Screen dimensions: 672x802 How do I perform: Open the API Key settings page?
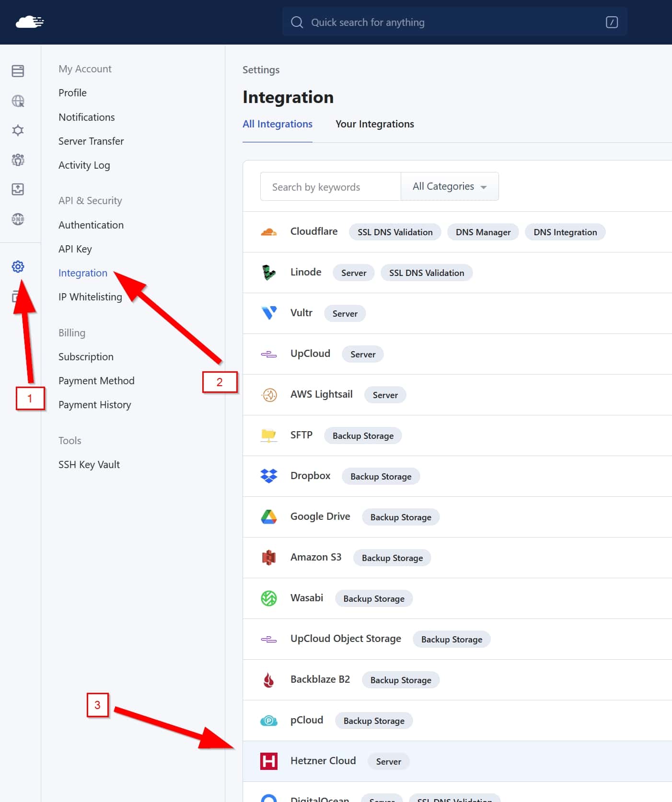click(75, 249)
